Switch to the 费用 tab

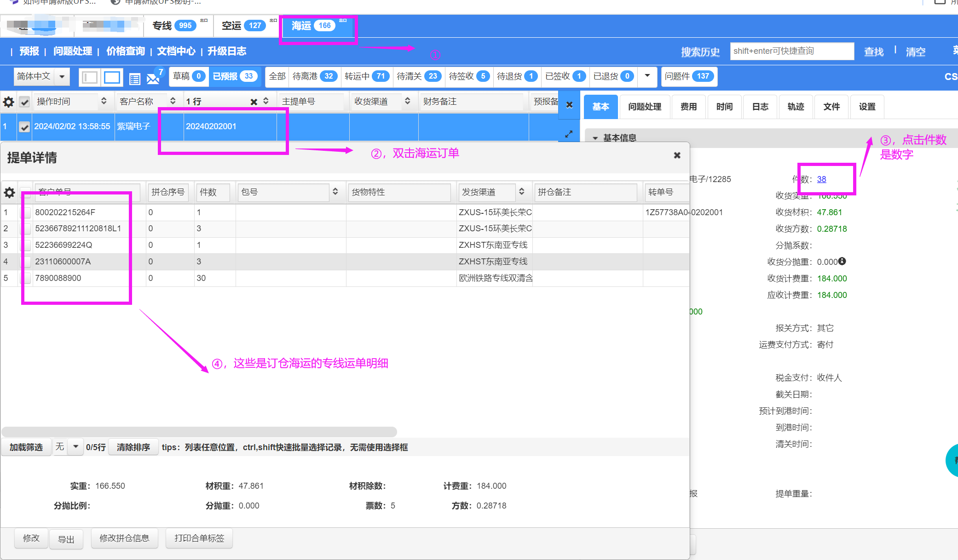(x=688, y=107)
